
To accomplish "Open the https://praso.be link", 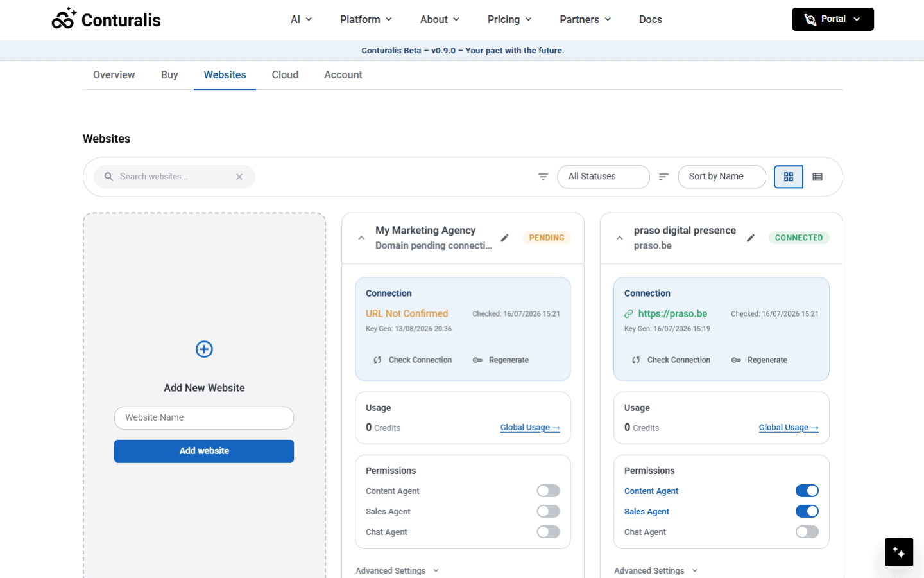I will (x=672, y=314).
